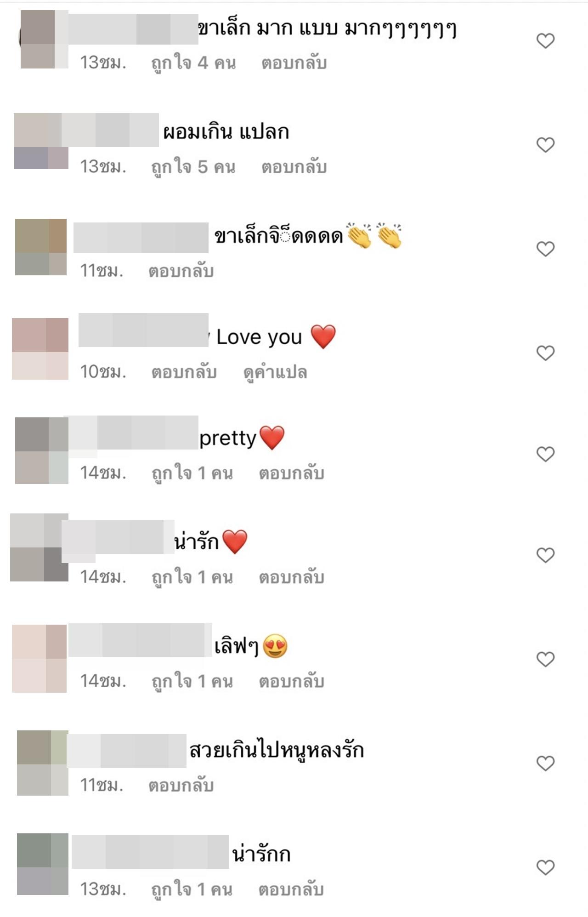
Task: Open avatar of 'สวยเกินไปหนูหลงรัก' commenter
Action: point(43,763)
